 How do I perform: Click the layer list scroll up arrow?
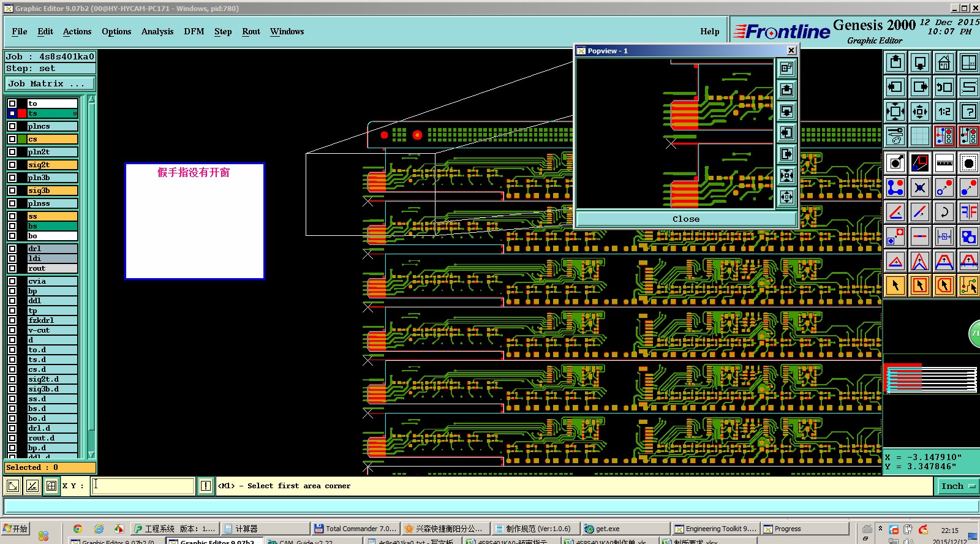pos(92,99)
